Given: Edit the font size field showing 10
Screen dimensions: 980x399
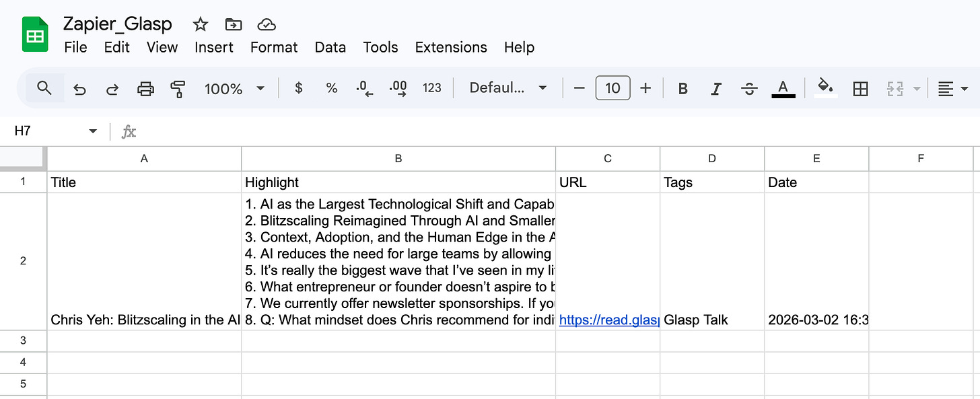Looking at the screenshot, I should pos(612,88).
